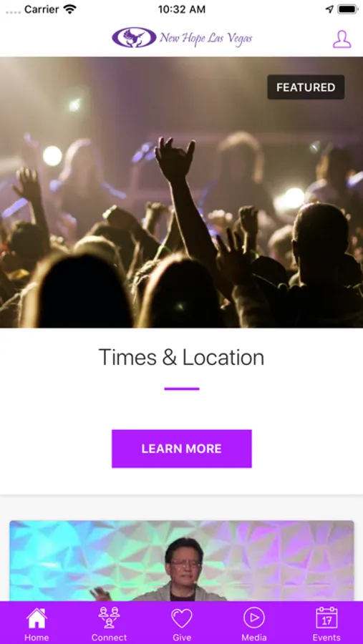Tap the Give heart icon

(182, 618)
